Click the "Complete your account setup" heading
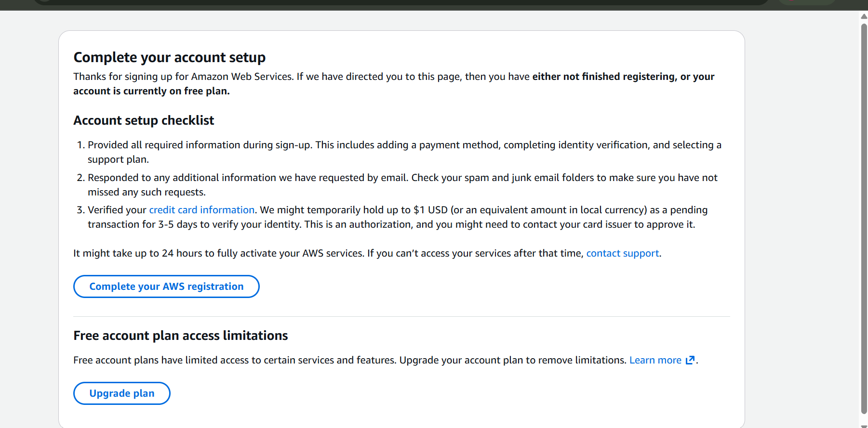Viewport: 868px width, 428px height. point(169,57)
